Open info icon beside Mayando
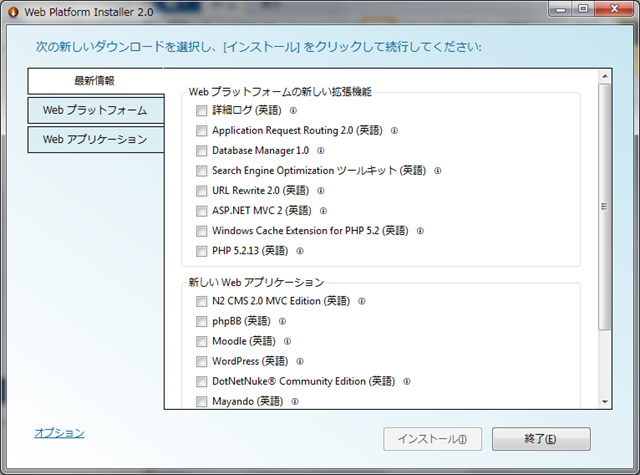The image size is (640, 475). point(295,402)
